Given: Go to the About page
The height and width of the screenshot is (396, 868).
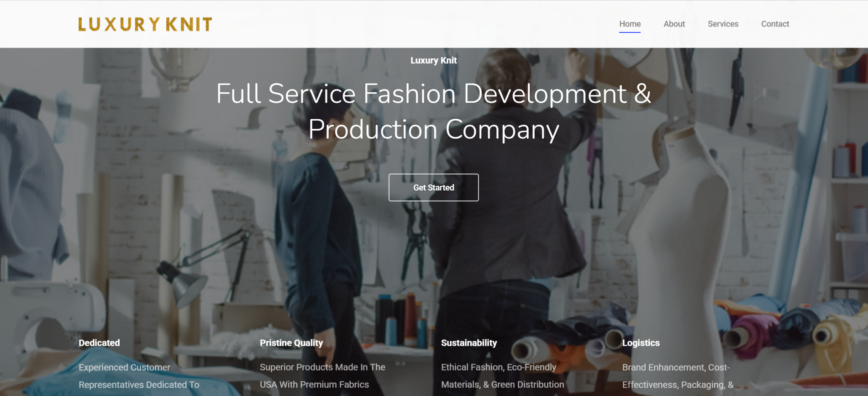Looking at the screenshot, I should 674,24.
